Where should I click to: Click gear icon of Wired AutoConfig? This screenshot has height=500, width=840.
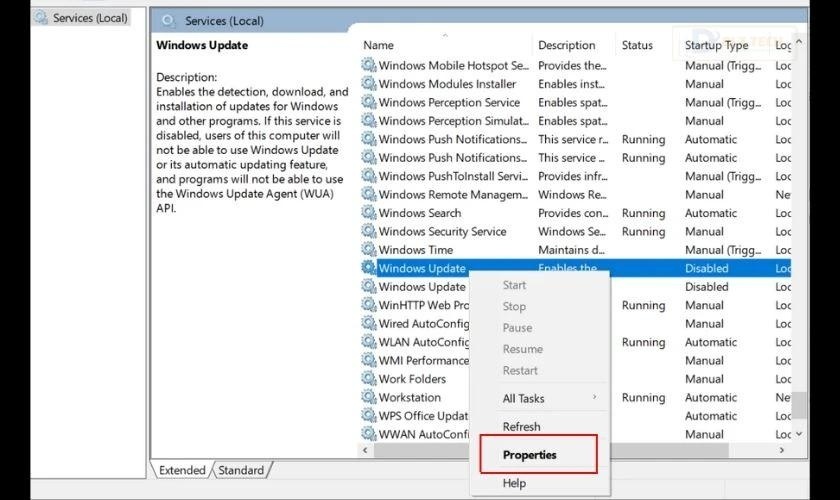[x=369, y=323]
